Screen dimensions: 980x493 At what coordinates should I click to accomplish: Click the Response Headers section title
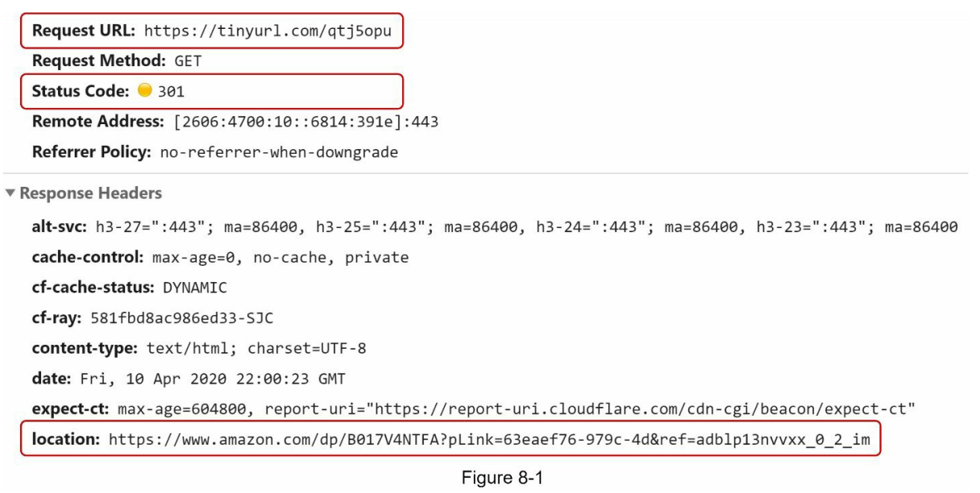pyautogui.click(x=90, y=194)
